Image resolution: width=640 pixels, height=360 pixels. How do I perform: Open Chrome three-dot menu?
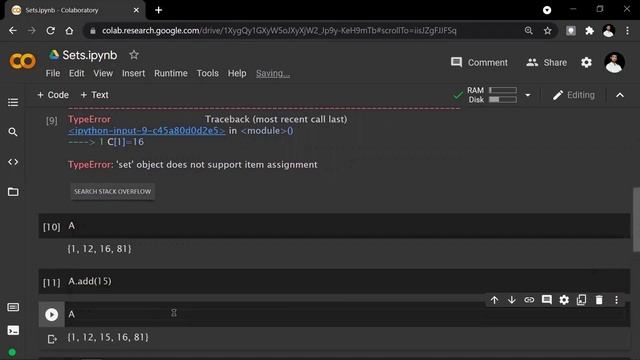tap(627, 31)
